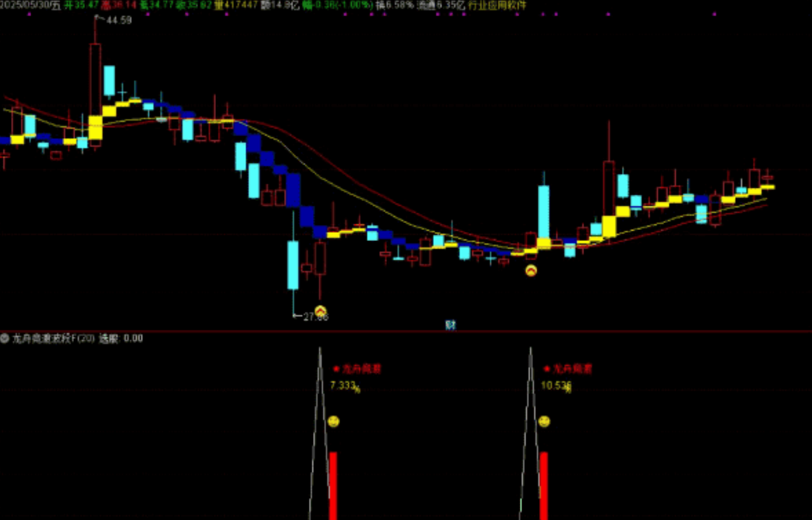Click the 44.59 high price label
Image resolution: width=812 pixels, height=520 pixels.
(119, 20)
